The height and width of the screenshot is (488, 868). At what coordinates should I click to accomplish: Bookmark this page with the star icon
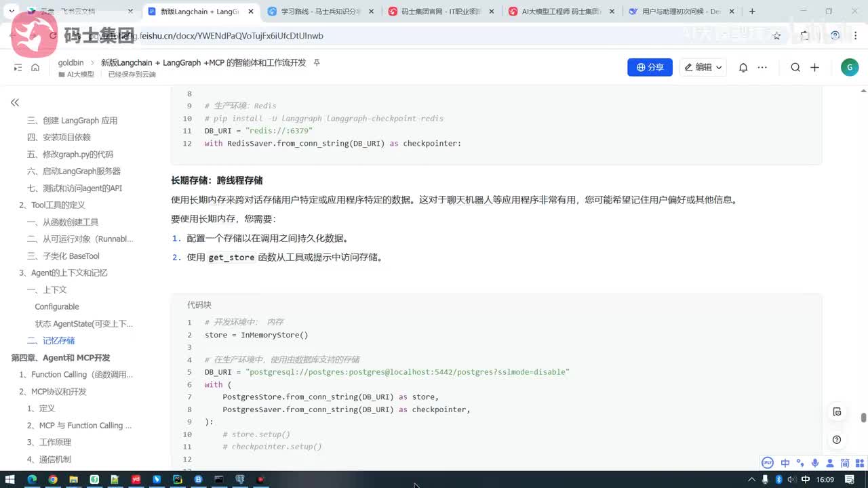[777, 36]
